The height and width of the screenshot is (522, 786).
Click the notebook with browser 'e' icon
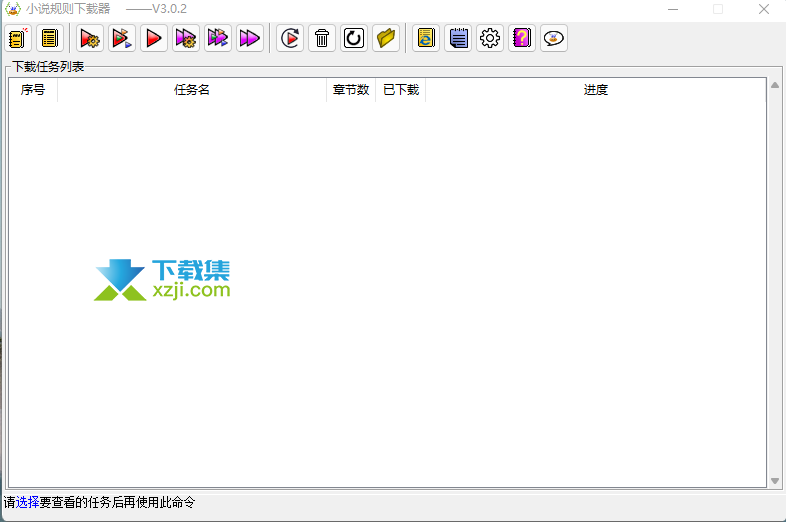tap(426, 38)
